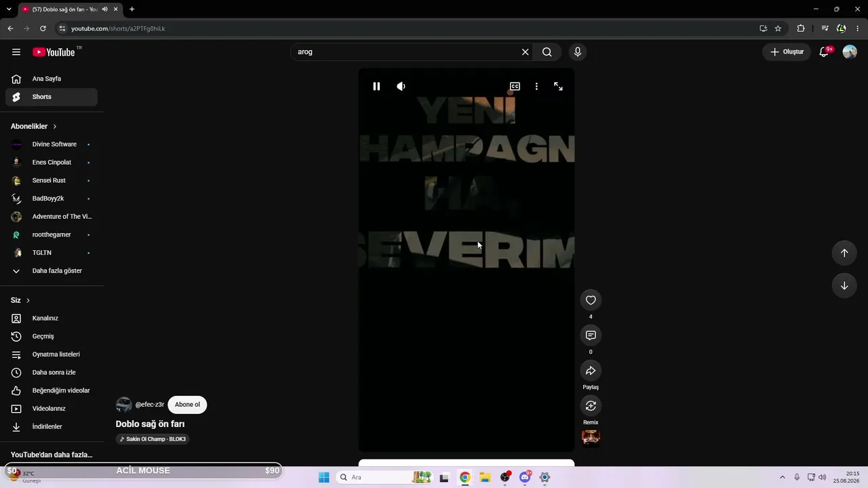Open Beğendiğim videolar

[52, 390]
